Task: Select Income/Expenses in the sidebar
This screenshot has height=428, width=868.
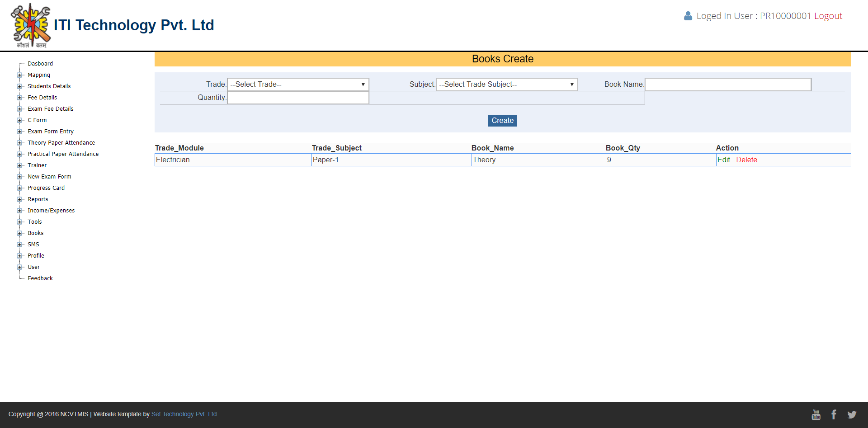Action: coord(51,211)
